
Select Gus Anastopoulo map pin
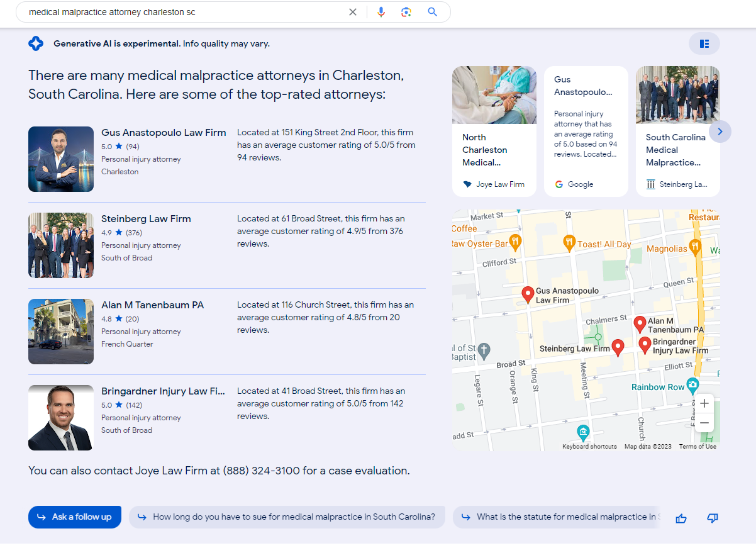click(528, 294)
